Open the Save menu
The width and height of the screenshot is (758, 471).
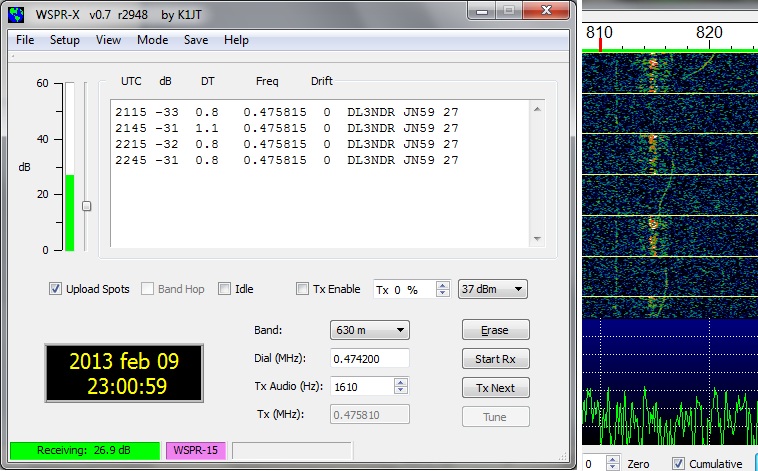196,40
